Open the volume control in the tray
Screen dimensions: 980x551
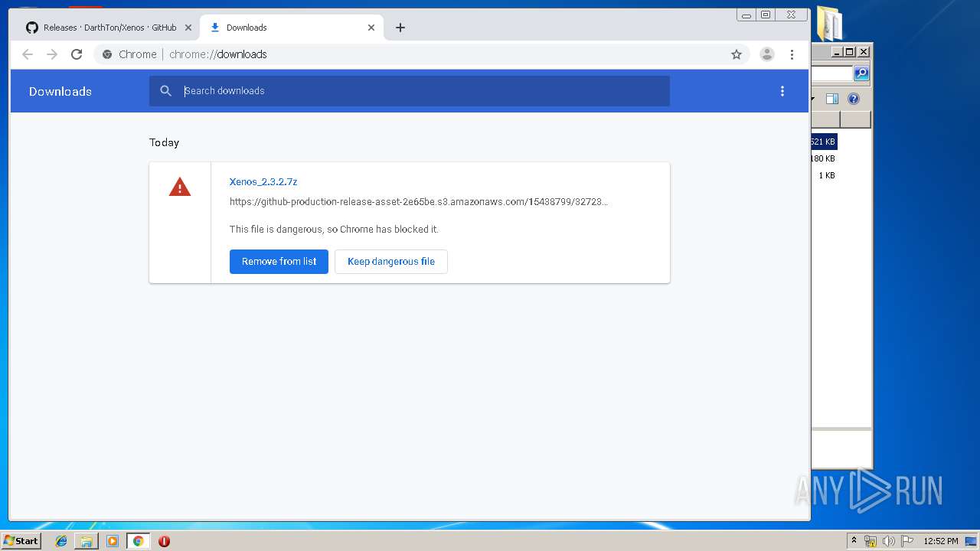889,541
